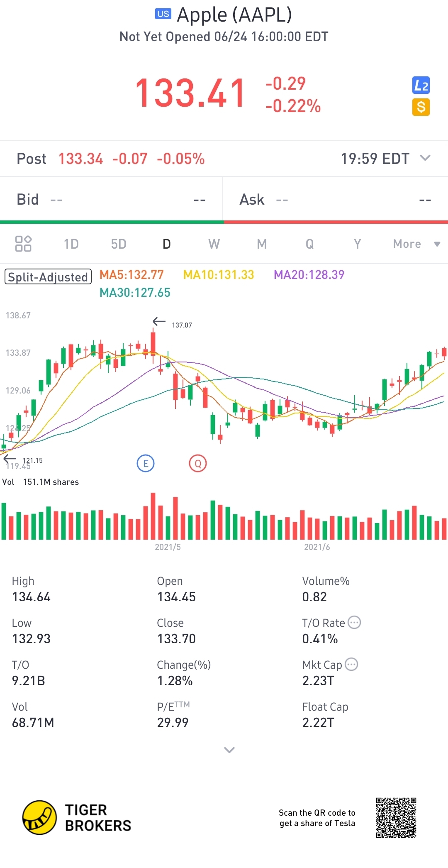Select the Y yearly chart tab
Image resolution: width=448 pixels, height=868 pixels.
358,244
